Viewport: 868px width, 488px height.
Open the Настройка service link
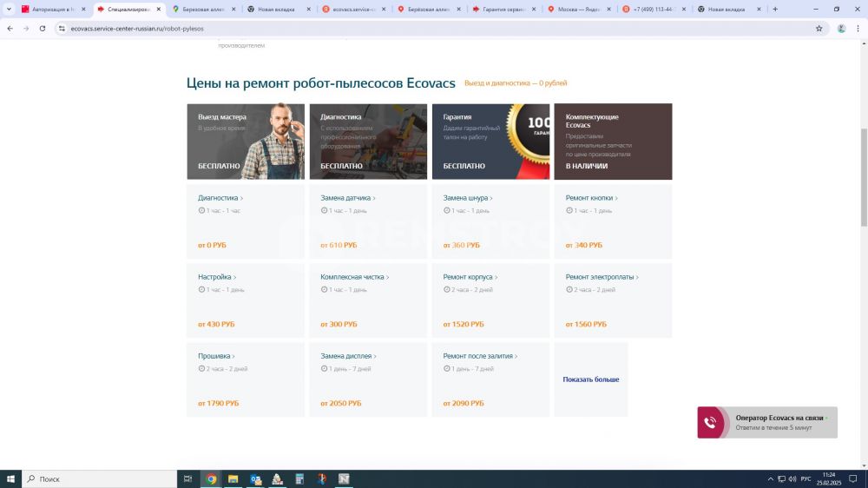click(x=217, y=277)
